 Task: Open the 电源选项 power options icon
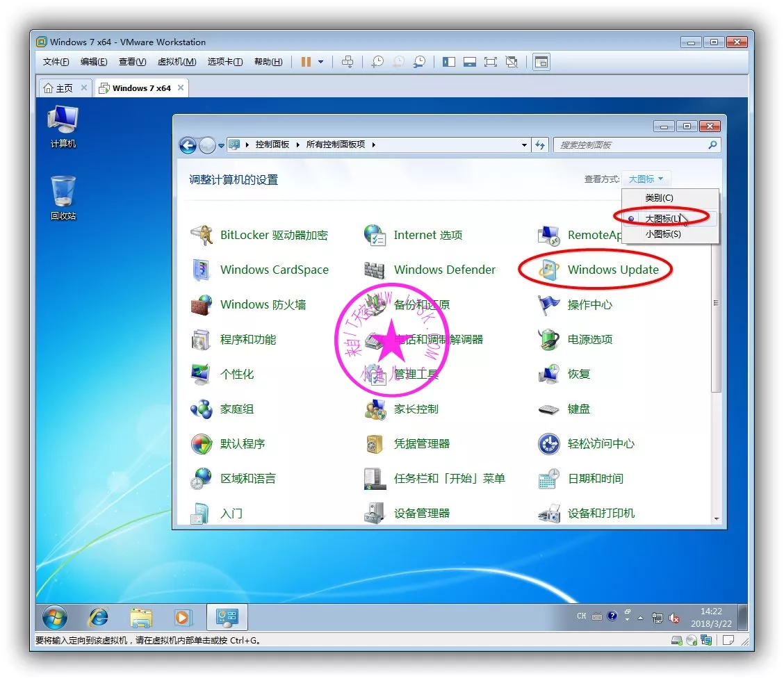point(548,340)
